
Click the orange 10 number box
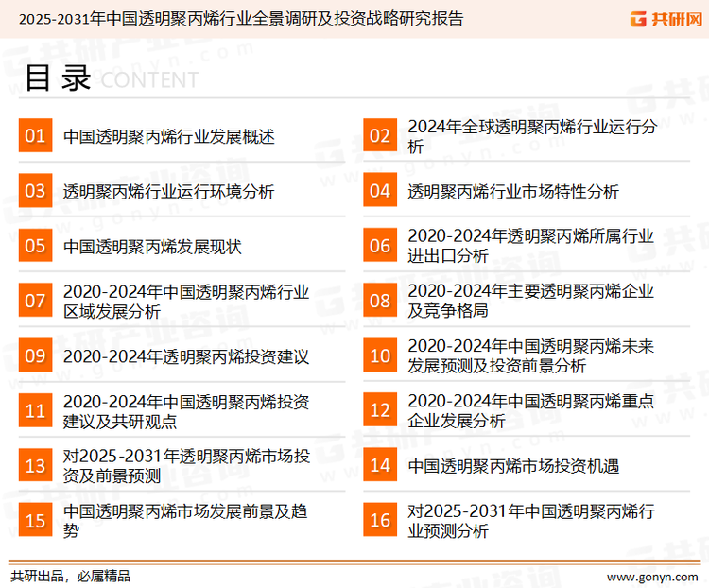pyautogui.click(x=380, y=355)
